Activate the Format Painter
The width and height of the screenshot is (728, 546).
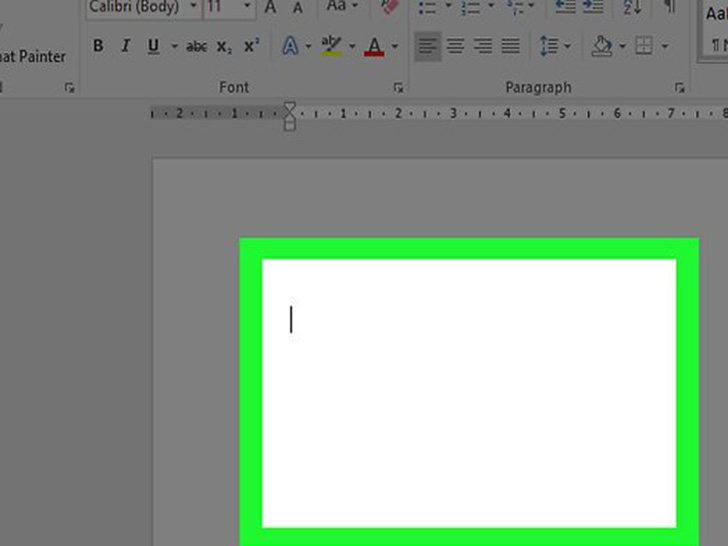(x=32, y=57)
